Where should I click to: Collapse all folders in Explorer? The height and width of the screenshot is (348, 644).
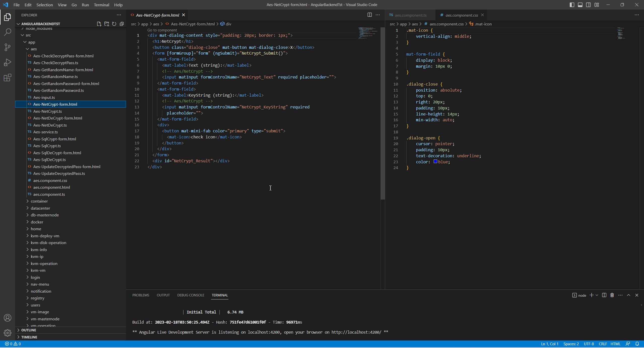(x=122, y=24)
